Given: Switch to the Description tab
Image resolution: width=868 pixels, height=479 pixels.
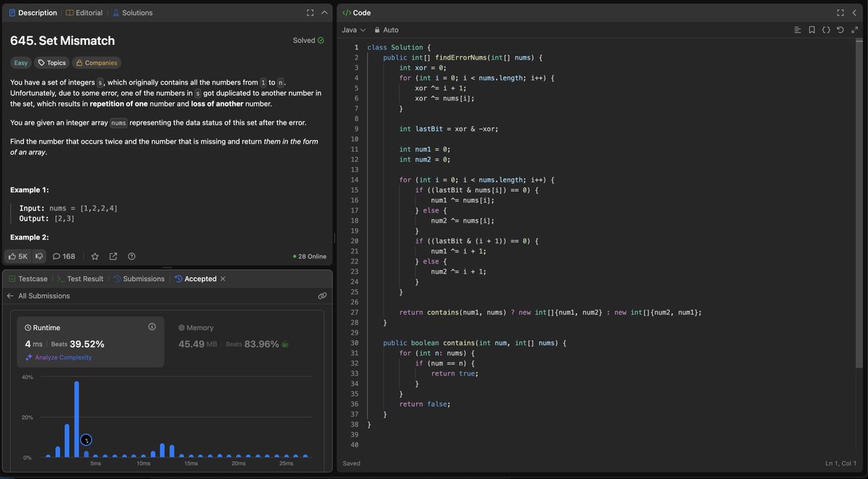Looking at the screenshot, I should coord(33,13).
